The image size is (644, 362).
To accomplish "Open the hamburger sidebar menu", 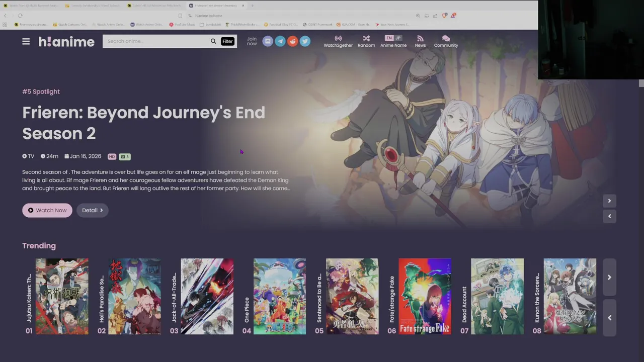I will (x=26, y=42).
